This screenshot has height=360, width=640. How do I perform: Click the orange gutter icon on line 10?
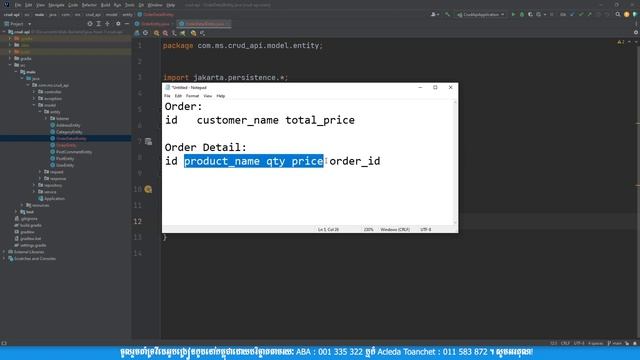click(148, 189)
